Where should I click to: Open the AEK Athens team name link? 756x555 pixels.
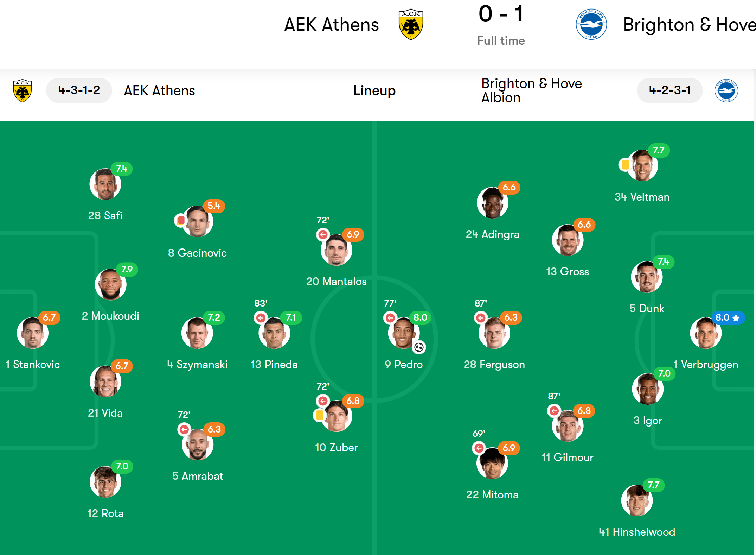(159, 90)
